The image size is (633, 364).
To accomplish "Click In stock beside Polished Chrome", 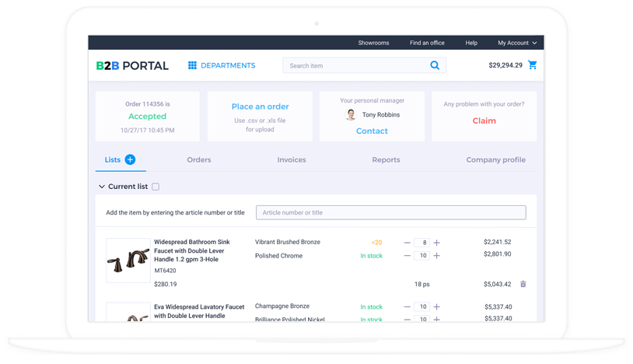I will click(372, 256).
